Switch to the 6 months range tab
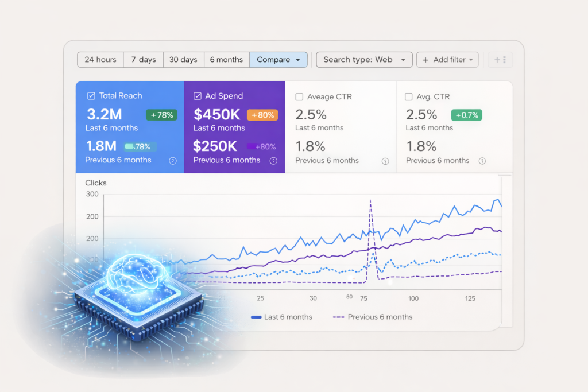The height and width of the screenshot is (392, 588). 226,60
